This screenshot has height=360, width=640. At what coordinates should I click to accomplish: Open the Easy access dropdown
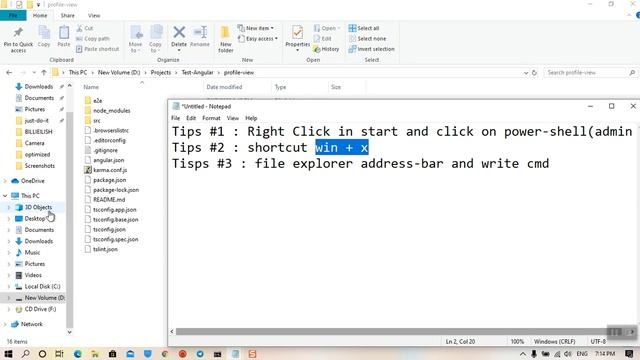(x=258, y=38)
